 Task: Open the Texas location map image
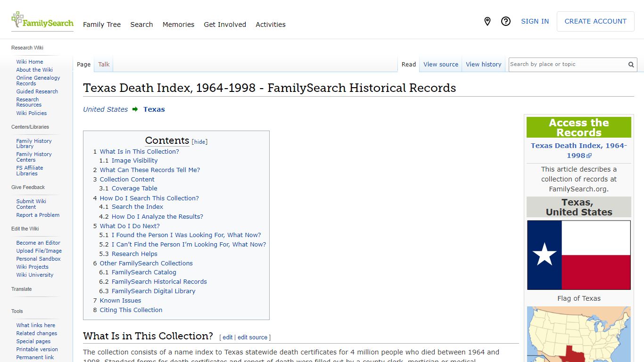(x=579, y=334)
